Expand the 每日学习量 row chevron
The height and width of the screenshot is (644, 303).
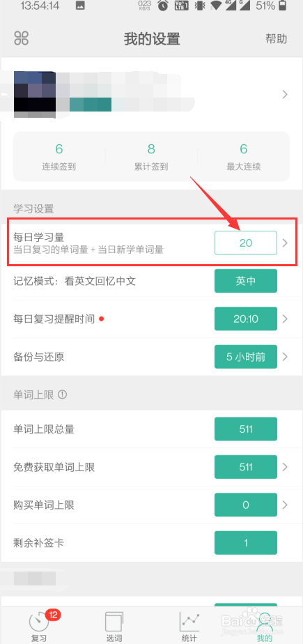[x=286, y=243]
